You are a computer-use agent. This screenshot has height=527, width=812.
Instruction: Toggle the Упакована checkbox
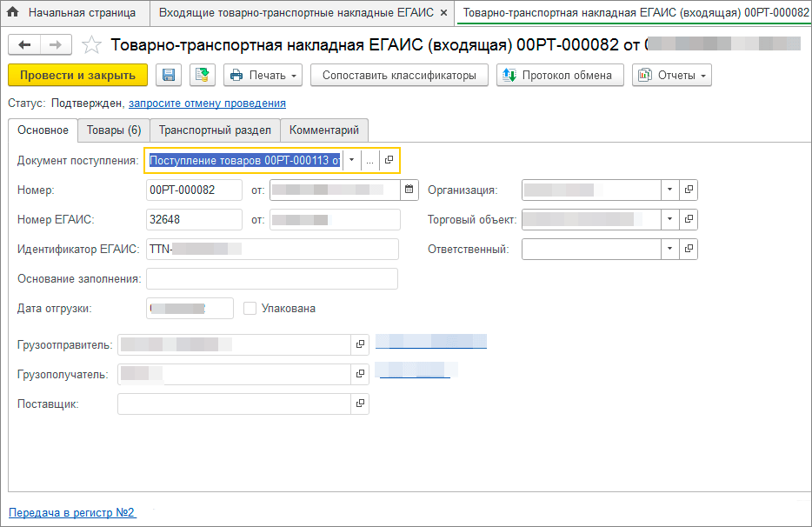click(250, 309)
